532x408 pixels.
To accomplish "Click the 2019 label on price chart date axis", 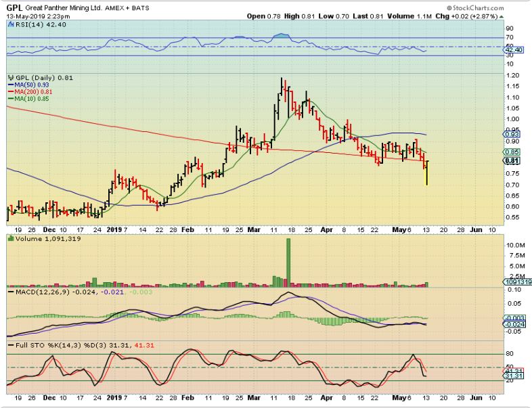I will click(x=114, y=229).
